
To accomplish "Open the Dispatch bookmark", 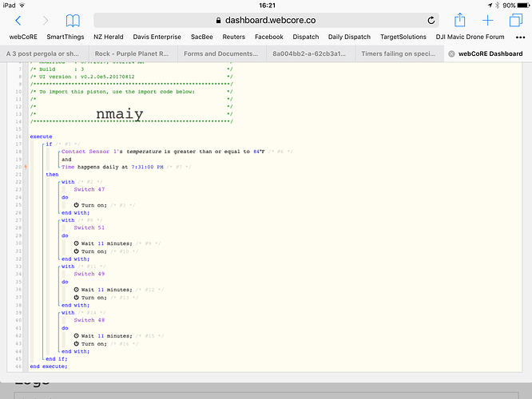I will tap(306, 37).
